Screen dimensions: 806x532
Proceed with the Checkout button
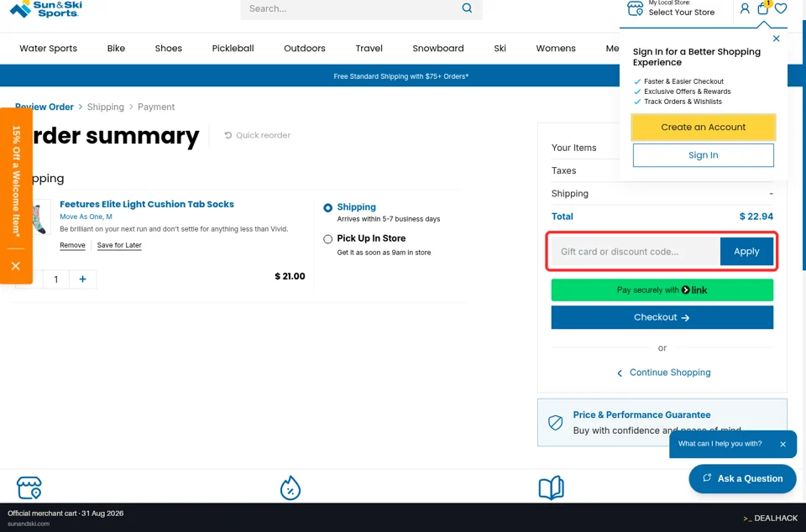(x=662, y=317)
